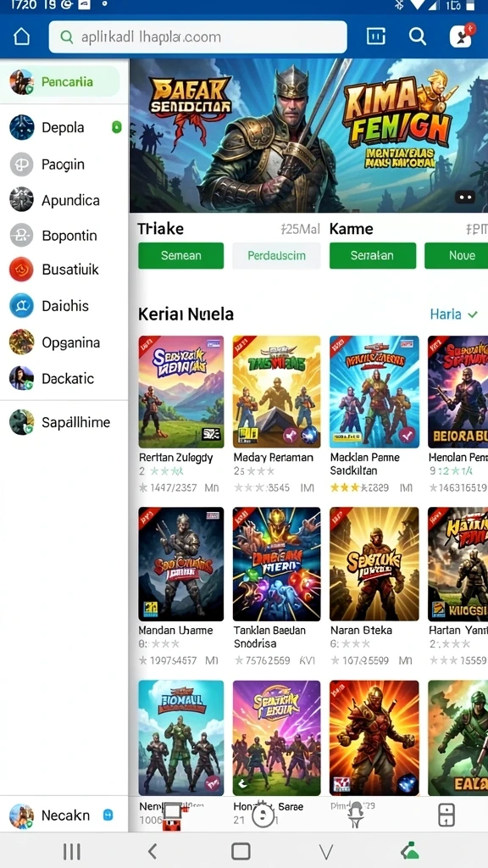Tap the corner badge on Rerttan Zulegdy cover
Image resolution: width=488 pixels, height=868 pixels.
210,433
